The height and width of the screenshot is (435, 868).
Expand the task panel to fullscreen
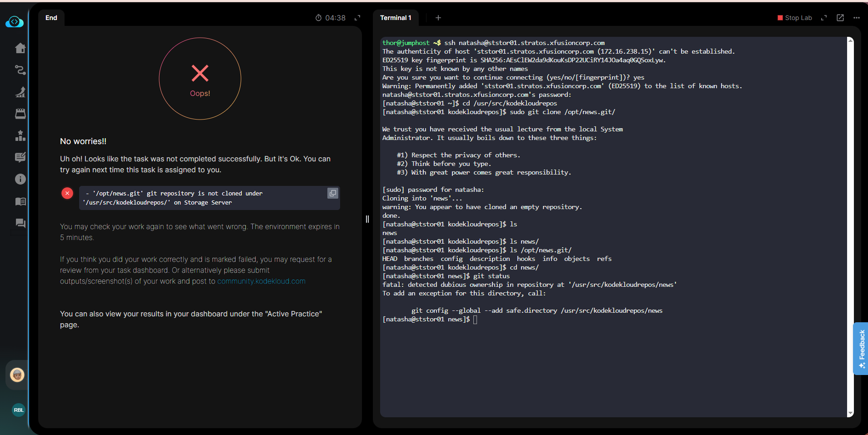tap(357, 18)
